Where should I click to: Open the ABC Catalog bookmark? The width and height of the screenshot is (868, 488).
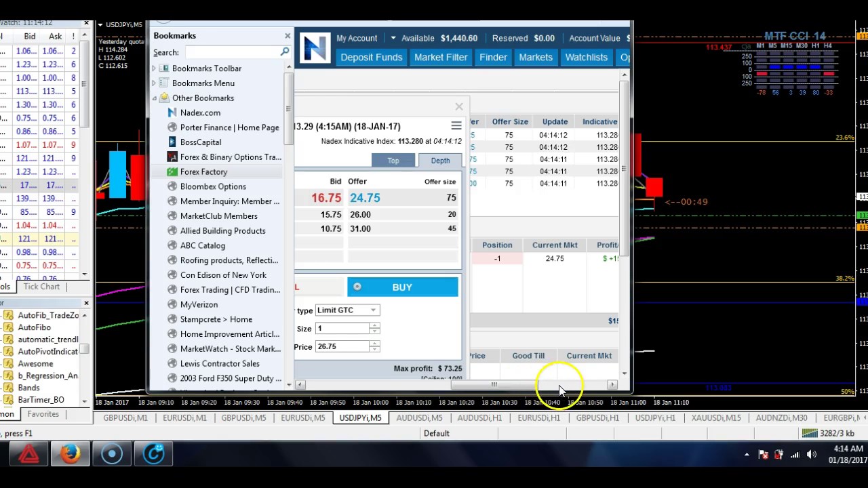[x=202, y=245]
